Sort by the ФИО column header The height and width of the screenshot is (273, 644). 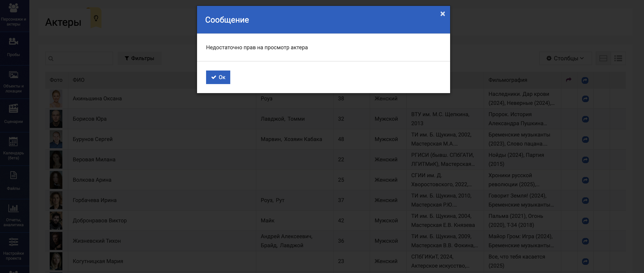(x=78, y=80)
